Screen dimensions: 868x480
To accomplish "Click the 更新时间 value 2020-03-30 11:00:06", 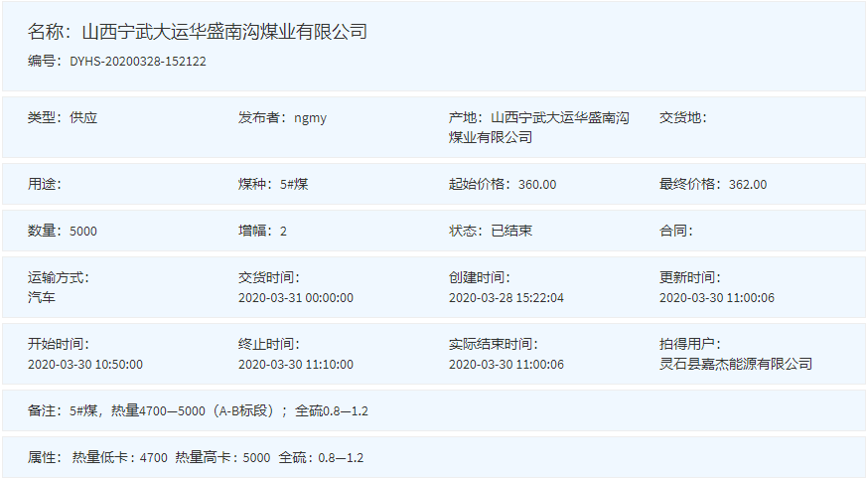I will click(716, 298).
